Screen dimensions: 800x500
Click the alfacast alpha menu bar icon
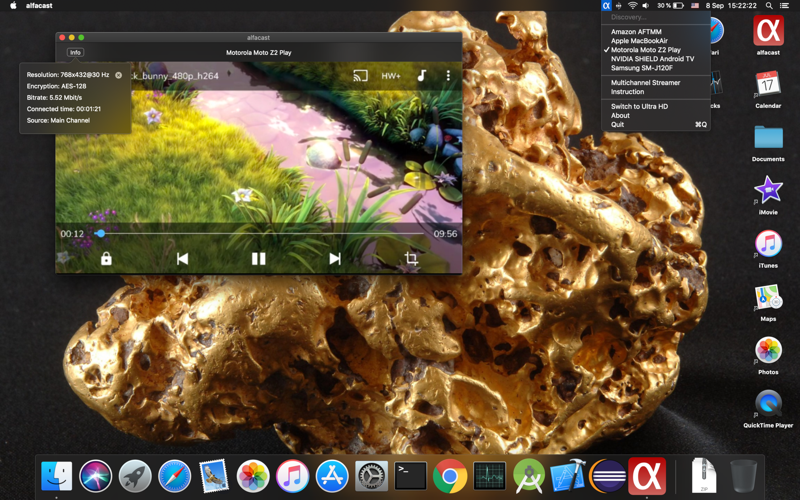pyautogui.click(x=606, y=6)
